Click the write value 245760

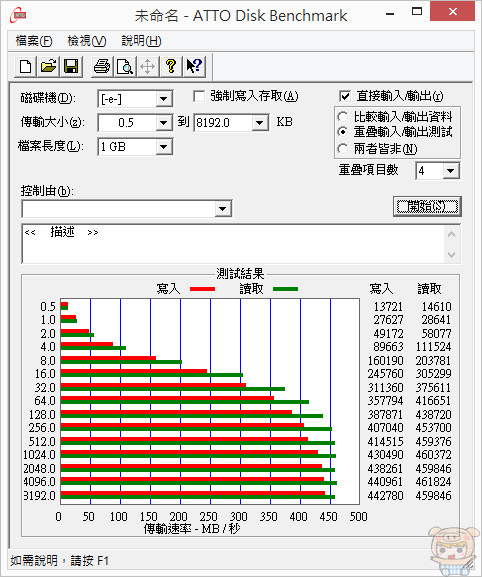coord(385,374)
